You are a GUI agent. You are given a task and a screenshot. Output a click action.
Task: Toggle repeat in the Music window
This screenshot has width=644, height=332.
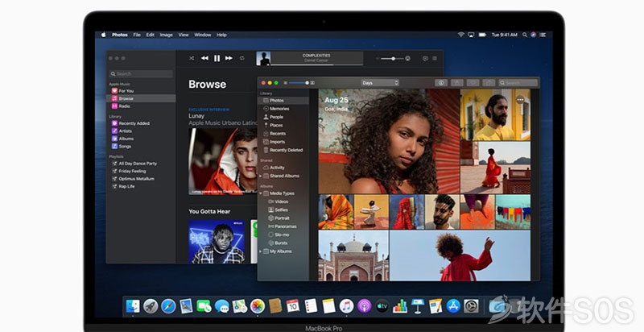coord(242,58)
